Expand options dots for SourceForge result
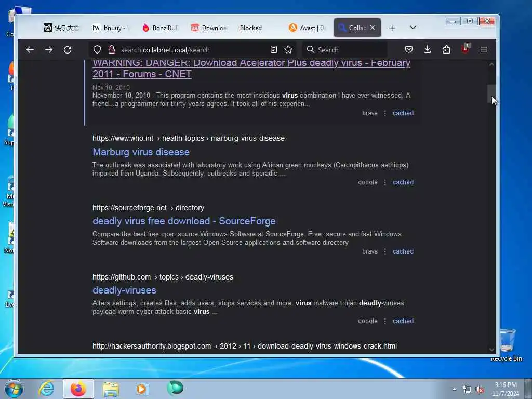 pyautogui.click(x=385, y=251)
